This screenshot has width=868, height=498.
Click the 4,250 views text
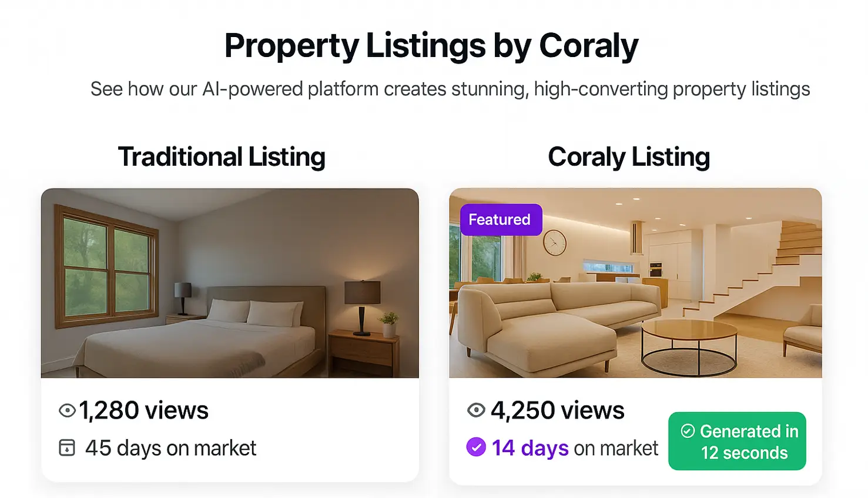tap(558, 410)
